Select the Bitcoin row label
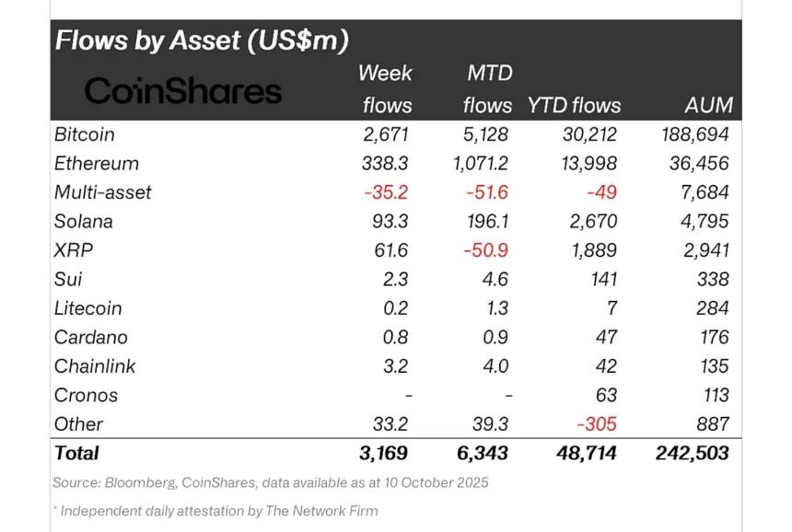 click(85, 134)
